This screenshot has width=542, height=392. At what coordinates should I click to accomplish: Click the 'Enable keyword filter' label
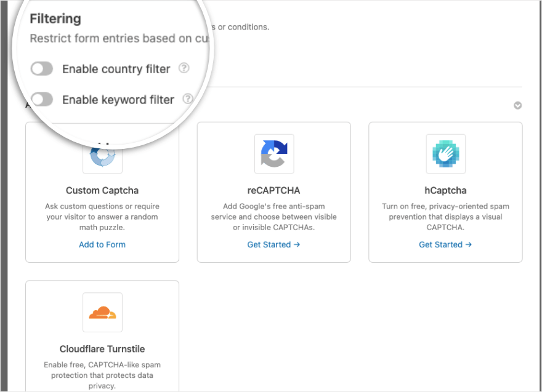118,100
